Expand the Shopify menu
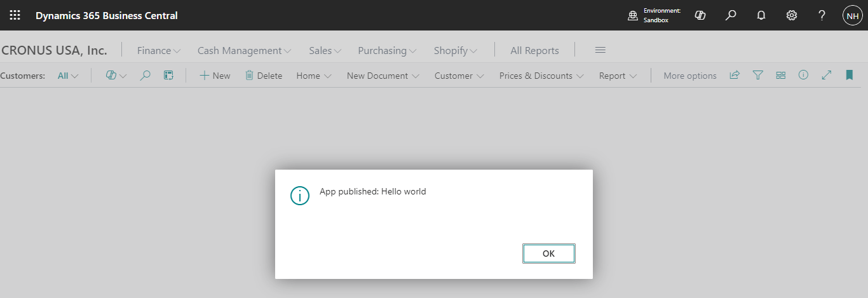868x298 pixels. click(456, 50)
